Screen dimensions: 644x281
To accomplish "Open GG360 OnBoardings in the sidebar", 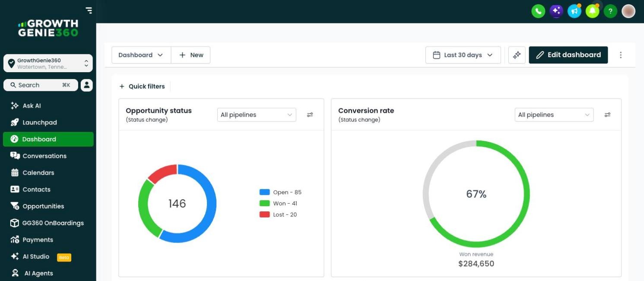I will [48, 223].
